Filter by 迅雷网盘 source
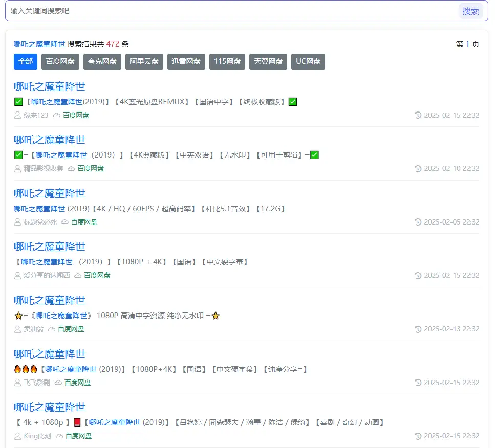The height and width of the screenshot is (448, 495). tap(186, 62)
